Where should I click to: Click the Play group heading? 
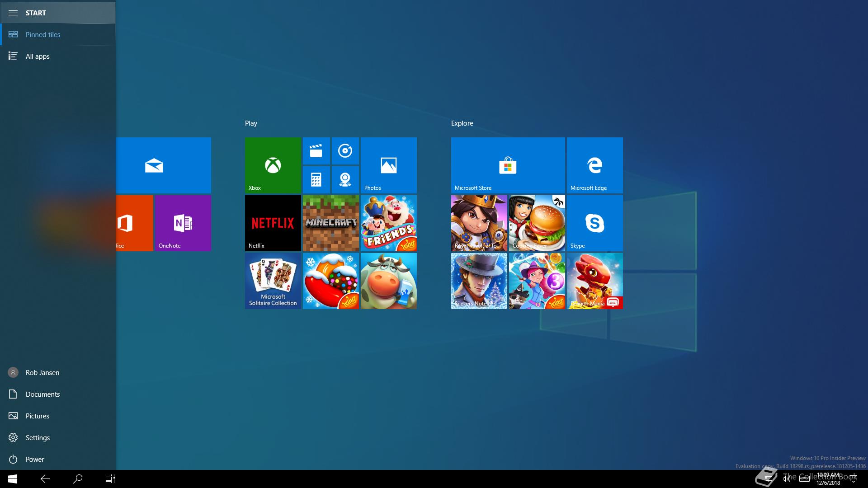point(251,123)
